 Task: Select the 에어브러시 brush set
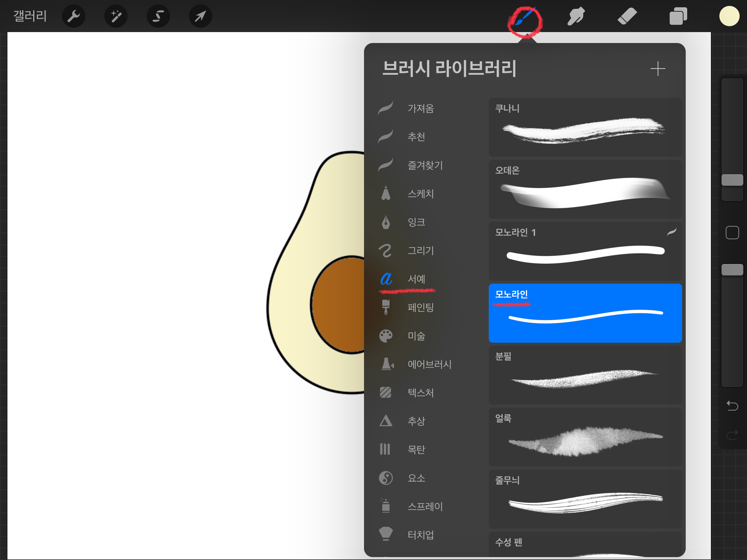[x=429, y=364]
